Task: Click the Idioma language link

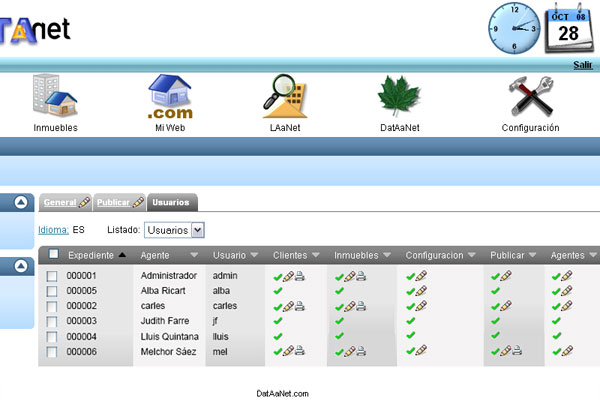Action: pos(53,230)
